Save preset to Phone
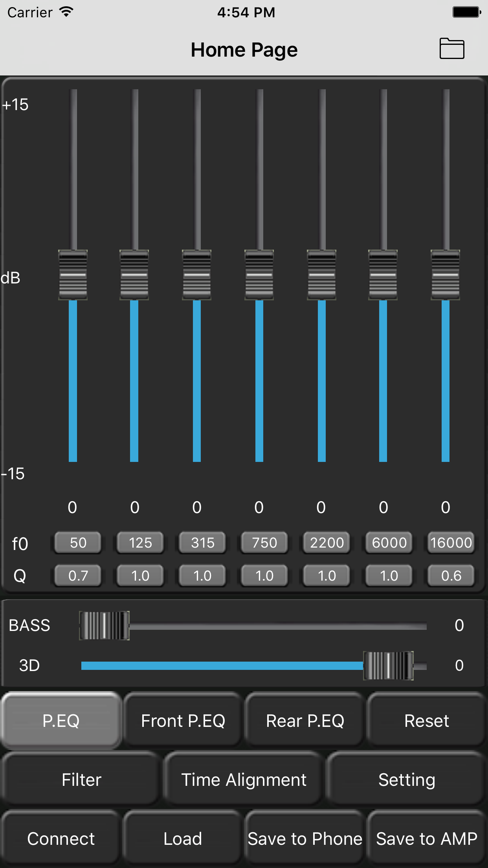 pyautogui.click(x=305, y=839)
